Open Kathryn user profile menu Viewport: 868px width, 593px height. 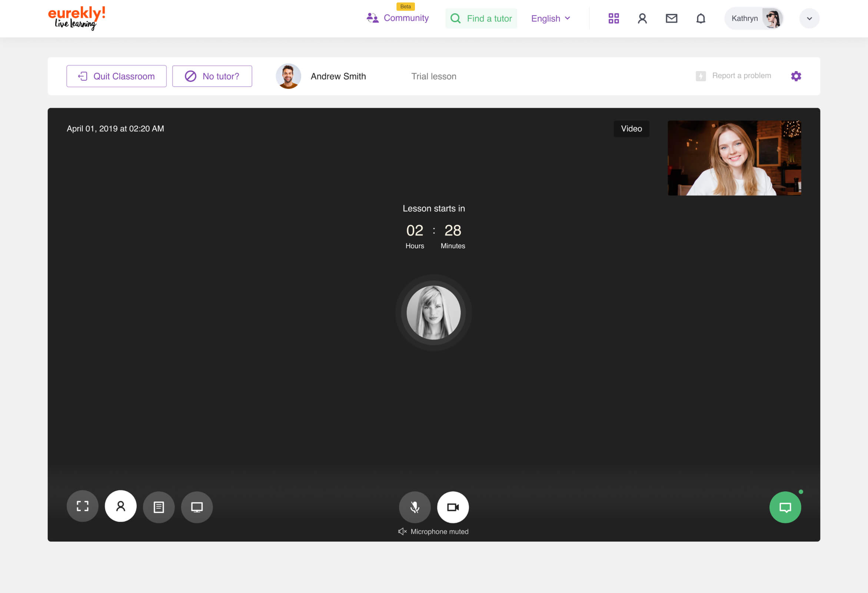[x=753, y=18]
